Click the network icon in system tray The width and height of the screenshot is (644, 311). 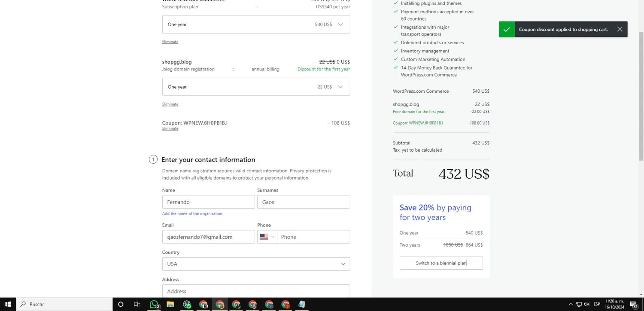[x=578, y=304]
